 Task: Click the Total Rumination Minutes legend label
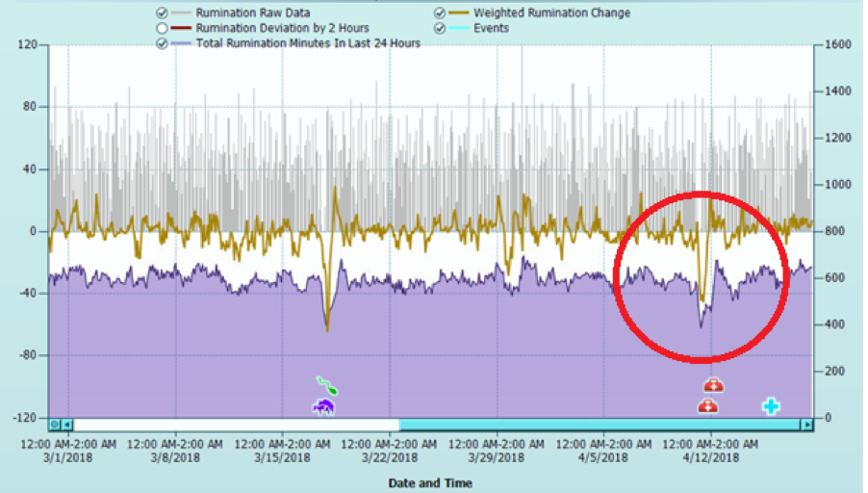tap(308, 44)
